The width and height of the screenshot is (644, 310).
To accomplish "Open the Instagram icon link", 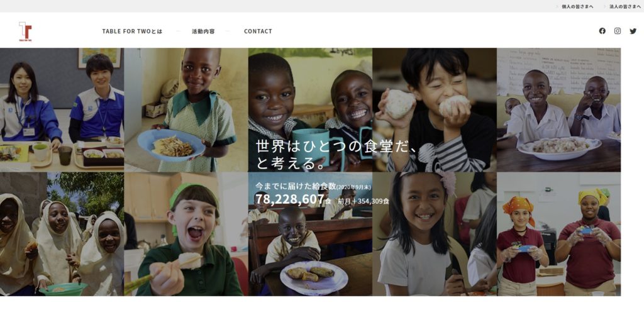I will (x=618, y=31).
